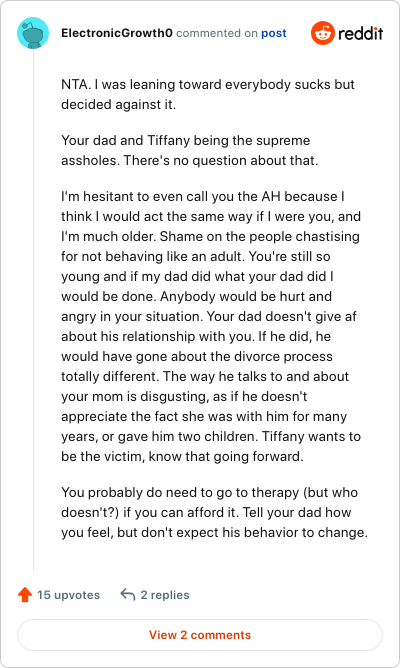Viewport: 400px width, 668px height.
Task: Follow the blue "post" link
Action: point(273,33)
